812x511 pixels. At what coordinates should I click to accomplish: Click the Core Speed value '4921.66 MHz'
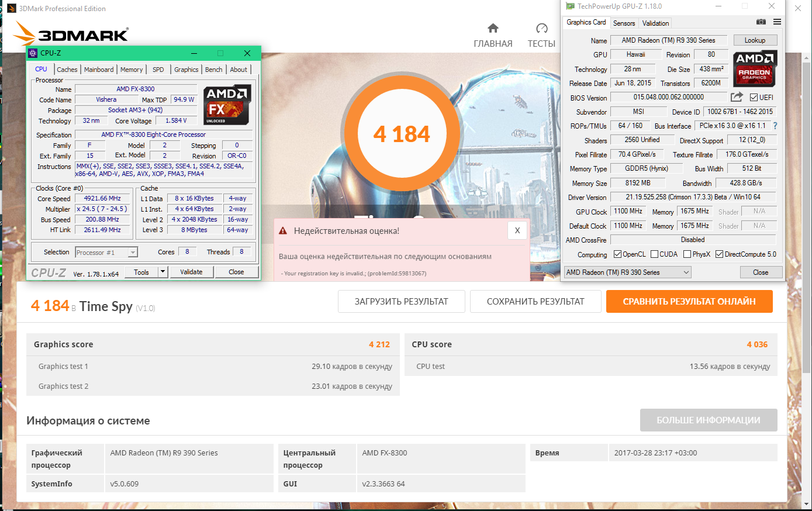tap(102, 199)
